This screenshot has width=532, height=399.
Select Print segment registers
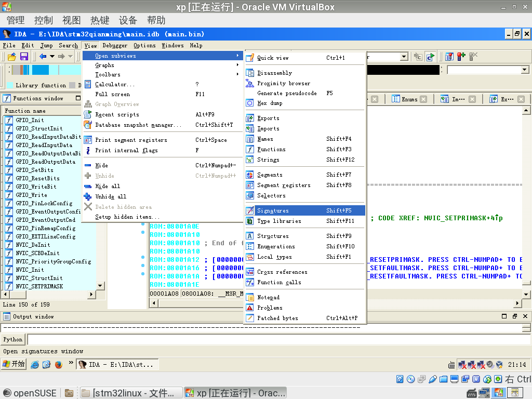coord(163,140)
